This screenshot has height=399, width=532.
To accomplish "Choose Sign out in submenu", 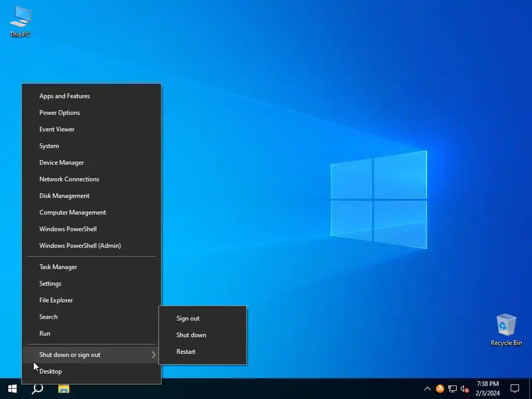I will click(x=203, y=318).
